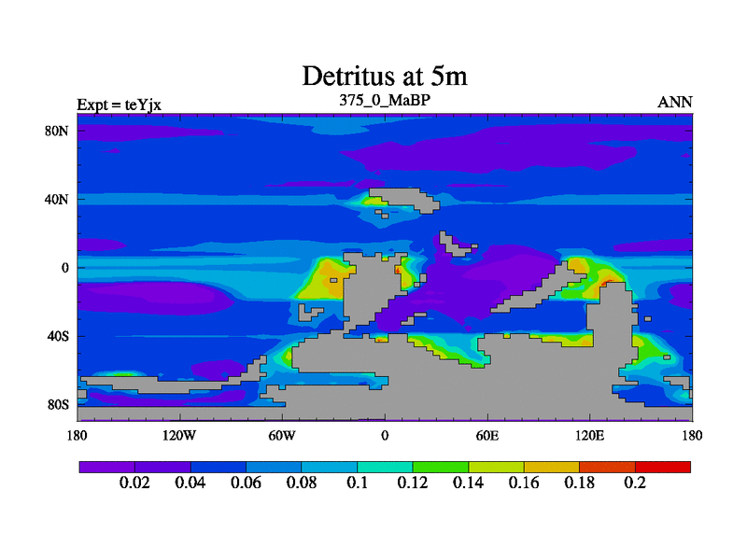Click the 80N latitude axis label
The image size is (747, 560).
(58, 131)
